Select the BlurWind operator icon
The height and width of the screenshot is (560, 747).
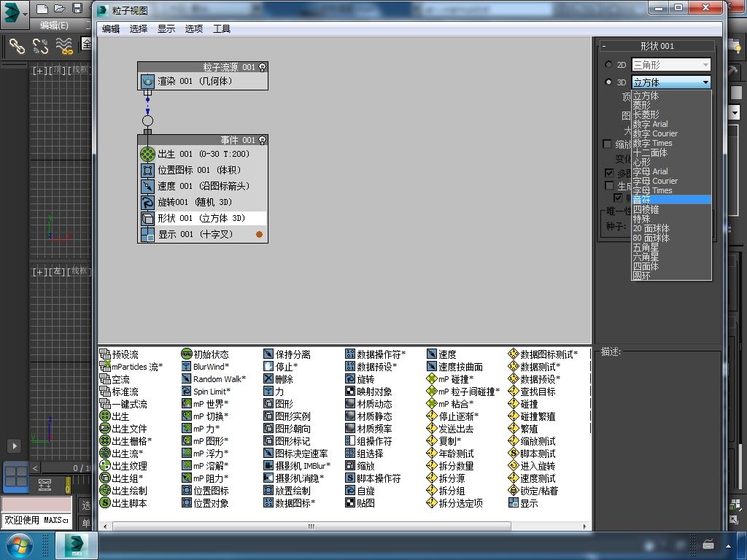click(187, 366)
